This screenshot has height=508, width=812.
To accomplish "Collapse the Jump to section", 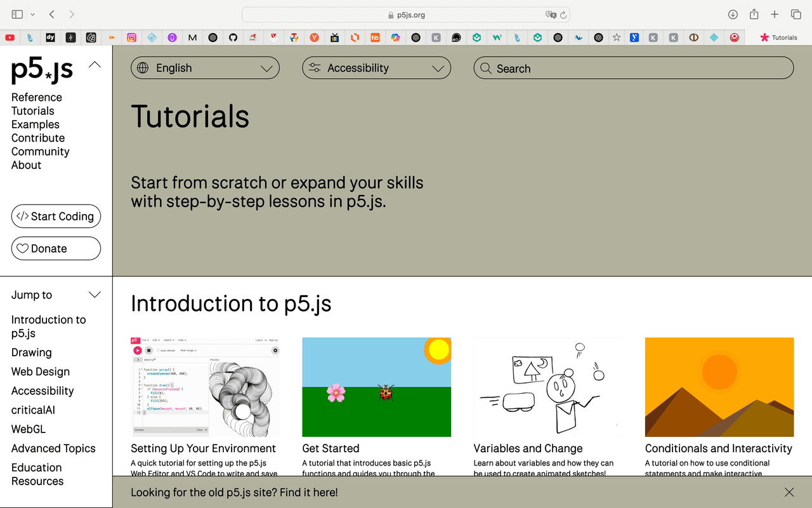I will (x=95, y=295).
